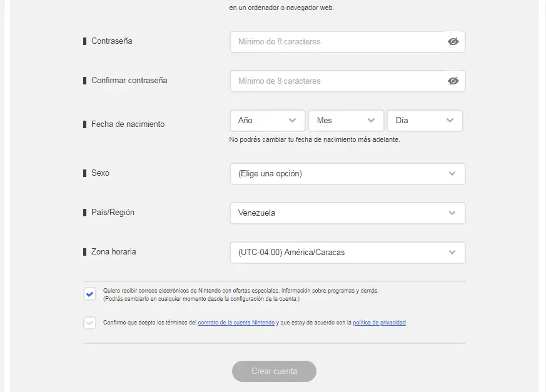Image resolution: width=546 pixels, height=392 pixels.
Task: Open the contrato de la cuenta Nintendo link
Action: pyautogui.click(x=236, y=323)
